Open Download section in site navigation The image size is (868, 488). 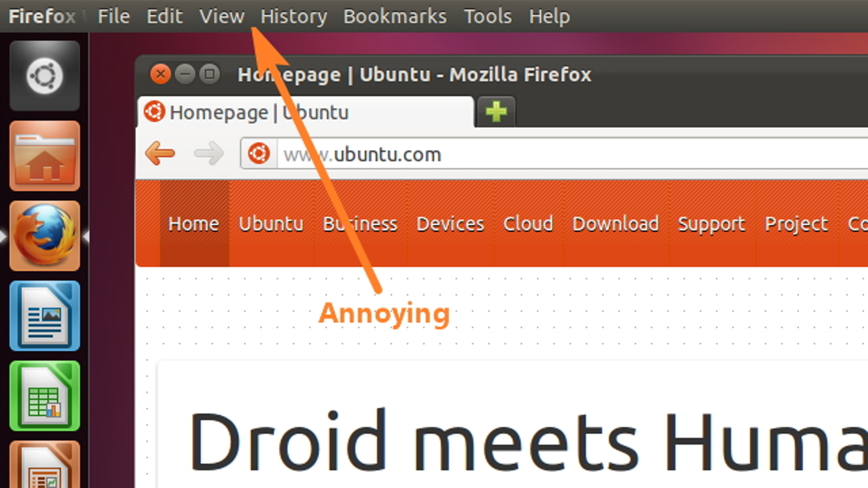[x=616, y=223]
